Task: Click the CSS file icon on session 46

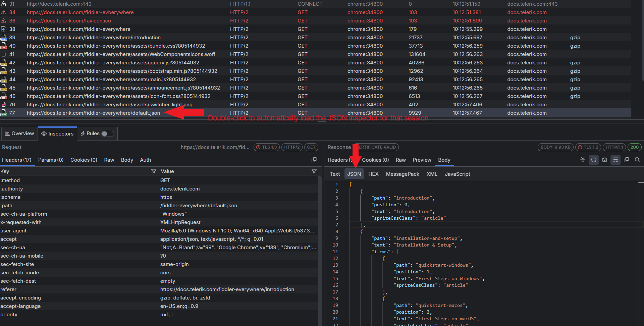Action: point(4,96)
